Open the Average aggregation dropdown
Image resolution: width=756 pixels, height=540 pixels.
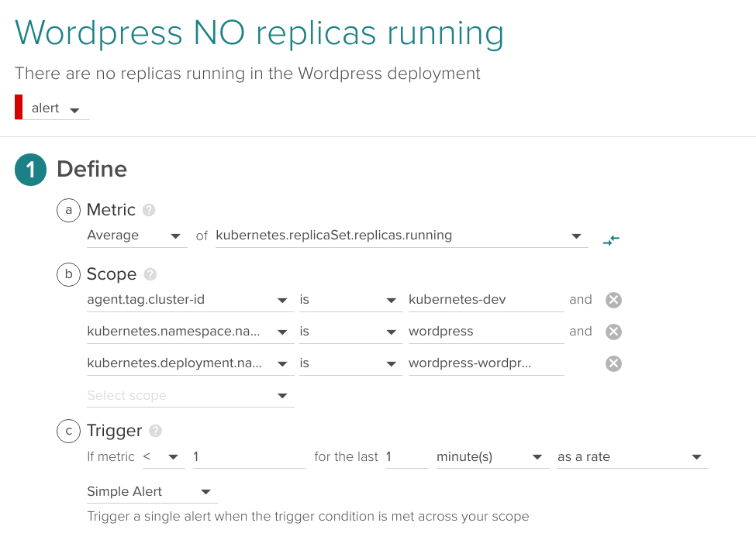point(136,236)
